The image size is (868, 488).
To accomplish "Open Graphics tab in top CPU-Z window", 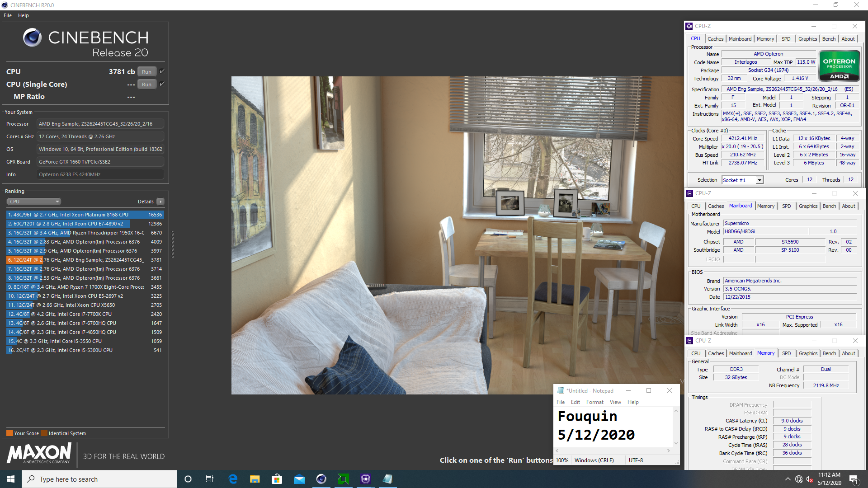I will tap(807, 39).
